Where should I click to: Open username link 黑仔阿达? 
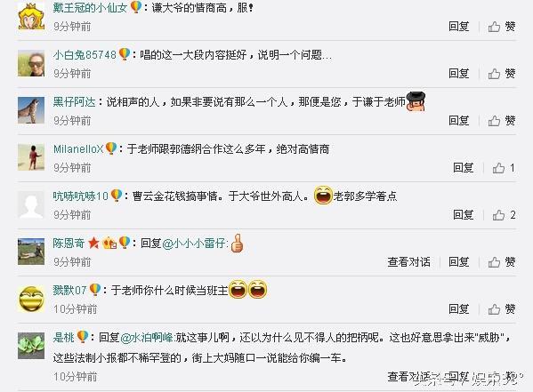pos(75,101)
